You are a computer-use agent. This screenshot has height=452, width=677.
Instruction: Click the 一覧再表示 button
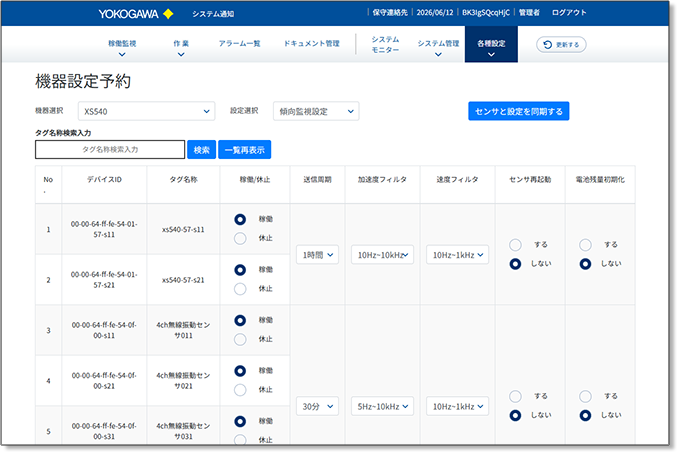click(x=244, y=150)
